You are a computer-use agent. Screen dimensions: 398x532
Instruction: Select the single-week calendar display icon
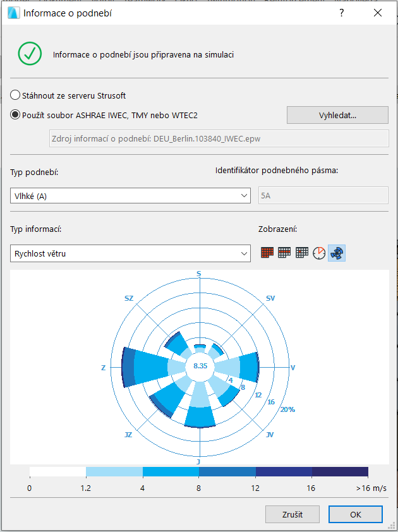point(285,253)
